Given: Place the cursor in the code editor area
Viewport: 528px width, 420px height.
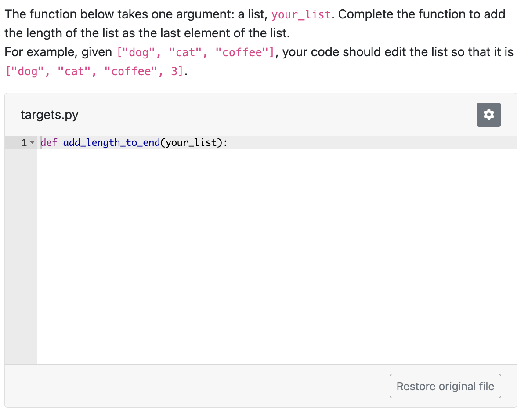Looking at the screenshot, I should 264,220.
